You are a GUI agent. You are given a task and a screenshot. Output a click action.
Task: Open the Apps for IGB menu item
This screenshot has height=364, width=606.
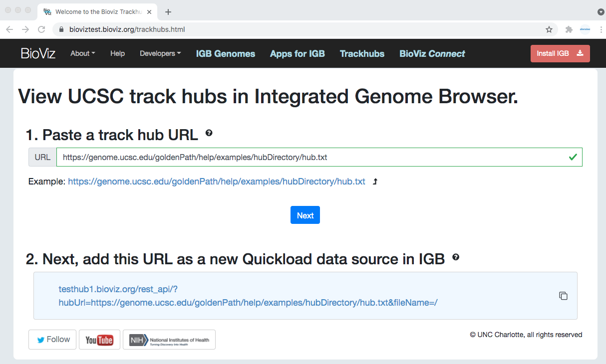coord(297,53)
